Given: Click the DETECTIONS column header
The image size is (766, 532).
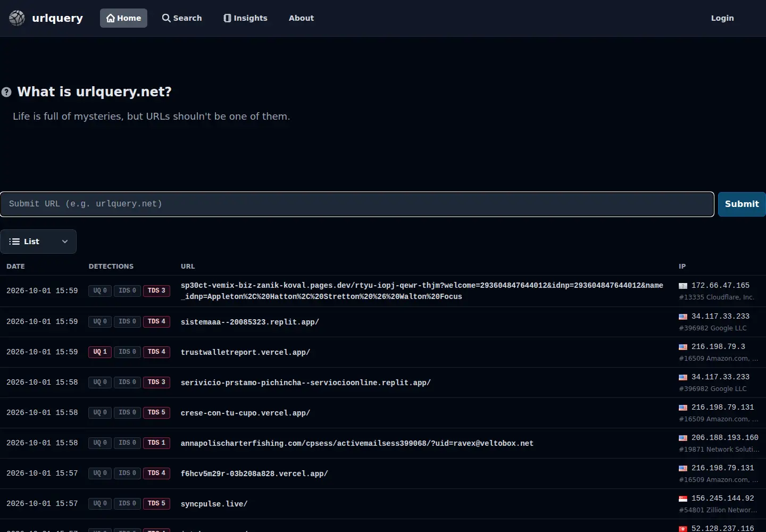Looking at the screenshot, I should [111, 267].
